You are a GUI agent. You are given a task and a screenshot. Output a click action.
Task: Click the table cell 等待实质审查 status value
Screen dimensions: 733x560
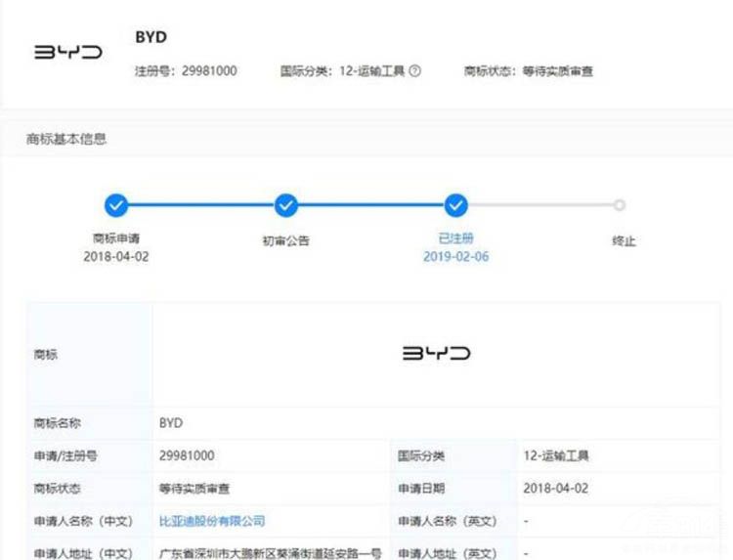tap(194, 489)
